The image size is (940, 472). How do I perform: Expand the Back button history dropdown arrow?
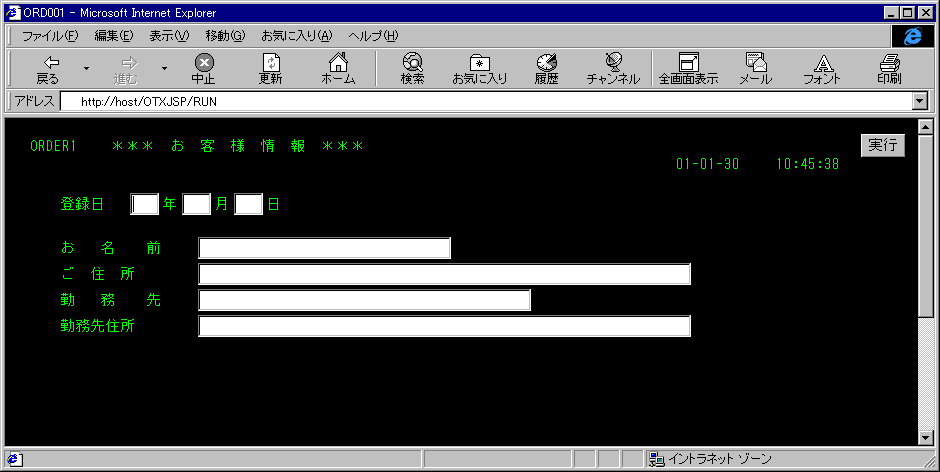click(86, 68)
